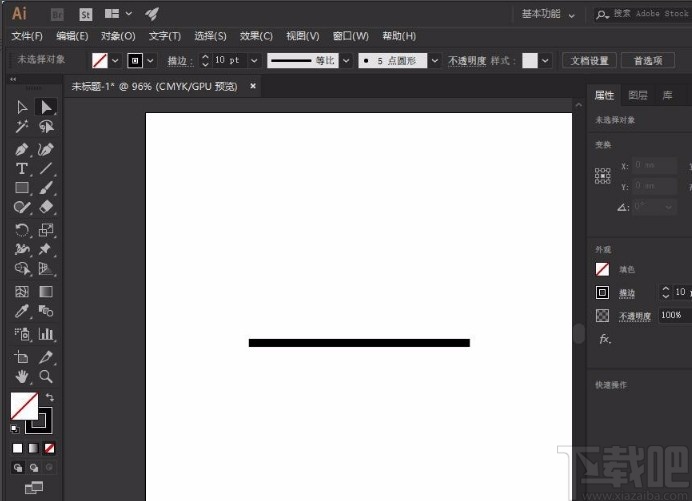The image size is (692, 501).
Task: Select the Zoom tool
Action: (x=46, y=377)
